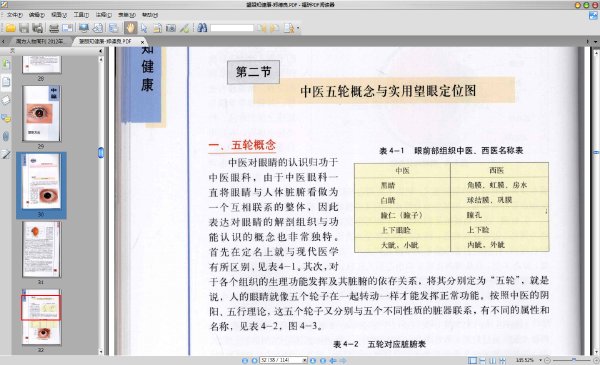Open the fifth menu item in menu bar
The image size is (600, 365).
(x=104, y=15)
